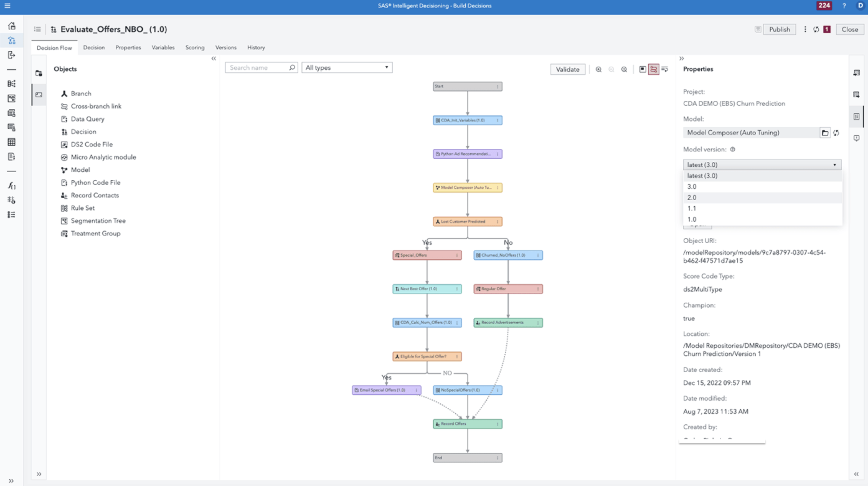868x486 pixels.
Task: Open the Variables tab
Action: point(163,47)
